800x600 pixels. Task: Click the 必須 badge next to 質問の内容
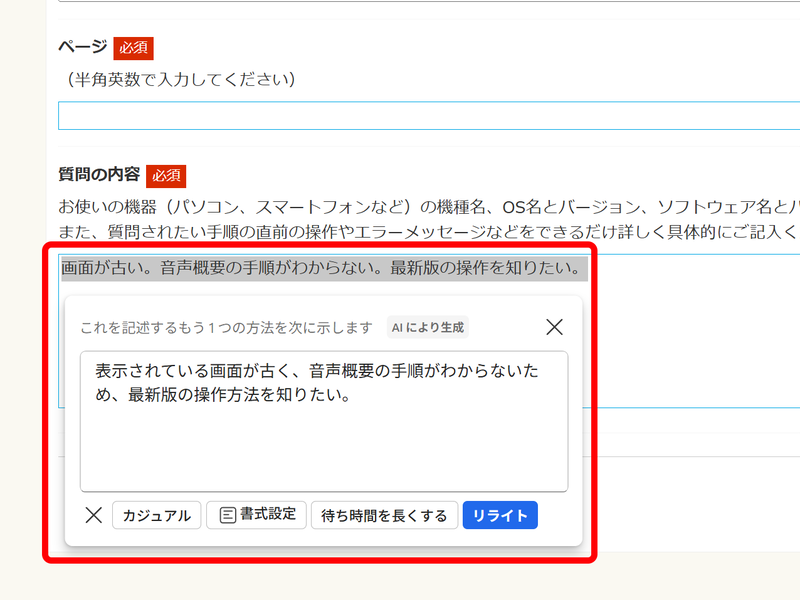[166, 175]
